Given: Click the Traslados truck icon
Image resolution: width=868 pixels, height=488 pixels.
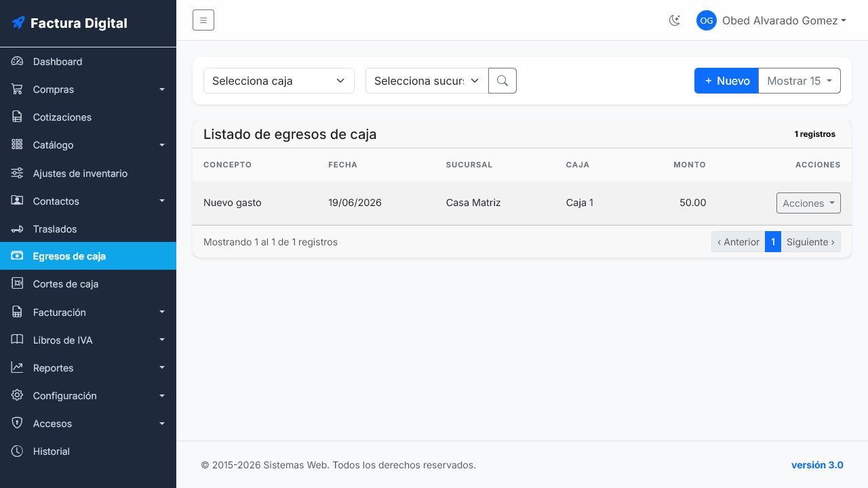Looking at the screenshot, I should point(18,229).
